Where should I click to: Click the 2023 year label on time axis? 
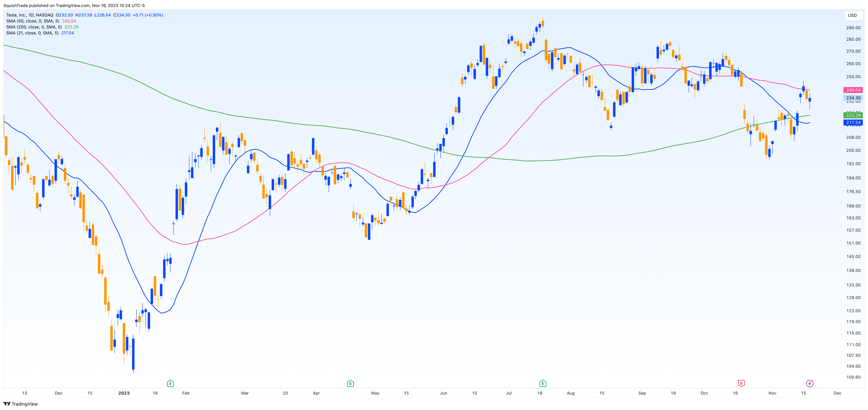(124, 393)
